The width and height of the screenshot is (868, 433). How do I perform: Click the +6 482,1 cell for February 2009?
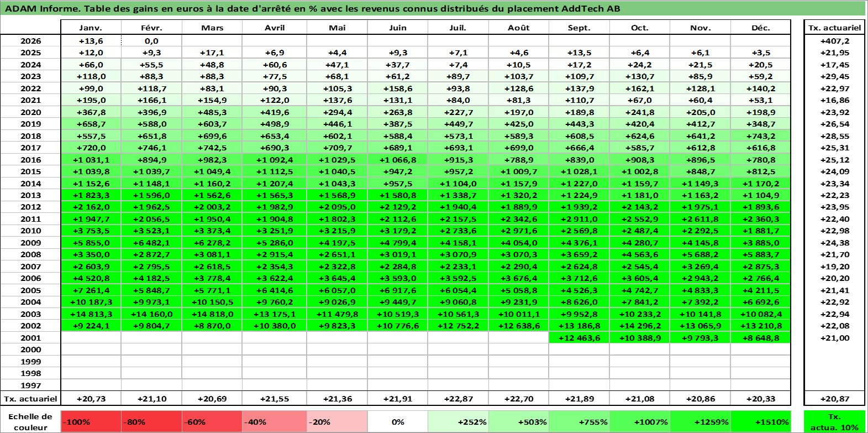pos(151,243)
